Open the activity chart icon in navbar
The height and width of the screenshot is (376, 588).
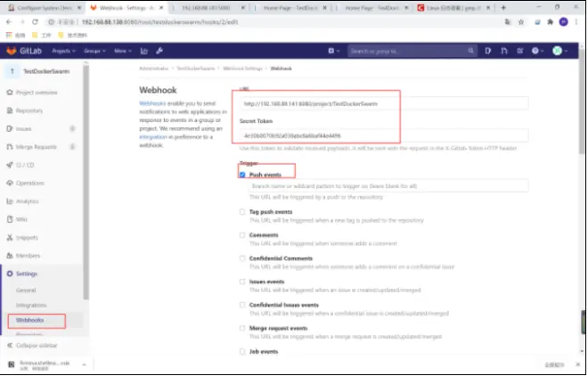pyautogui.click(x=144, y=51)
